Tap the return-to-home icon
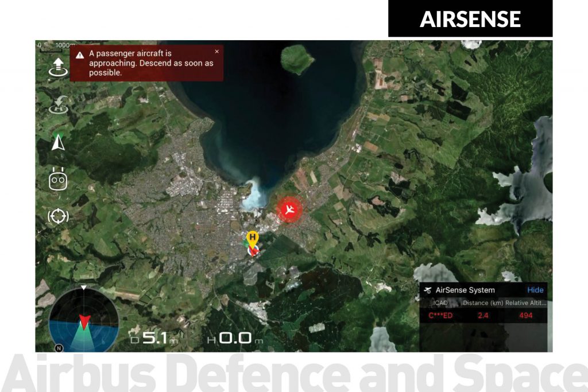Screen dimensions: 588x392 59,105
